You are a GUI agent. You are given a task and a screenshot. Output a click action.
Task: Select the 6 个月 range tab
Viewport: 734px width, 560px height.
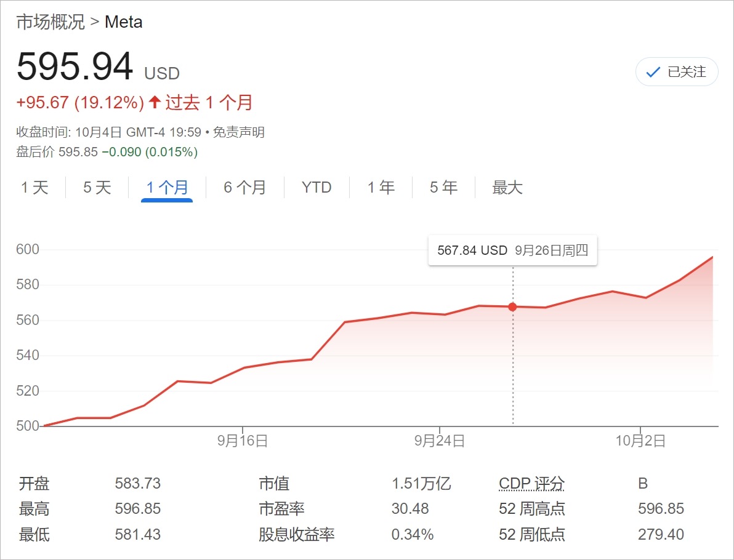click(244, 188)
